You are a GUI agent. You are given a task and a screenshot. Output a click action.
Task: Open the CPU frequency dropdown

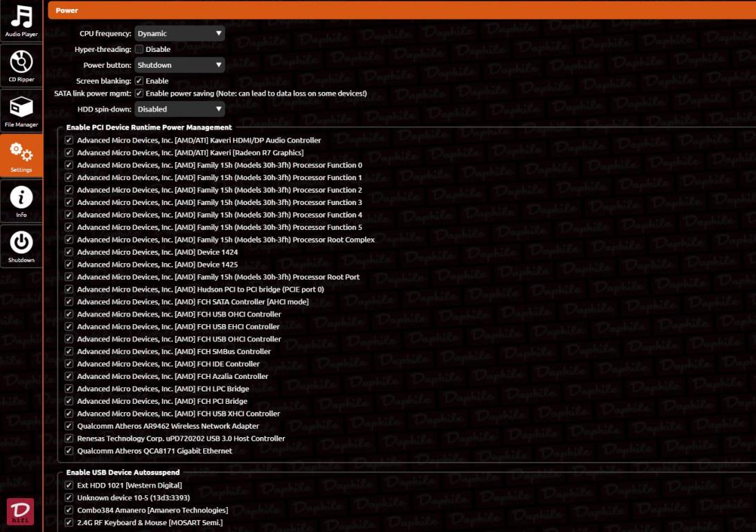[179, 33]
